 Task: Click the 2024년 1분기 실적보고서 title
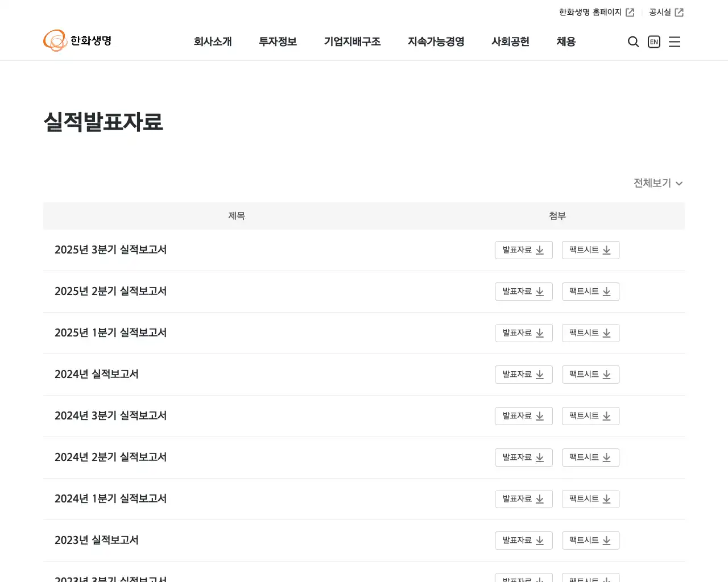click(x=110, y=498)
